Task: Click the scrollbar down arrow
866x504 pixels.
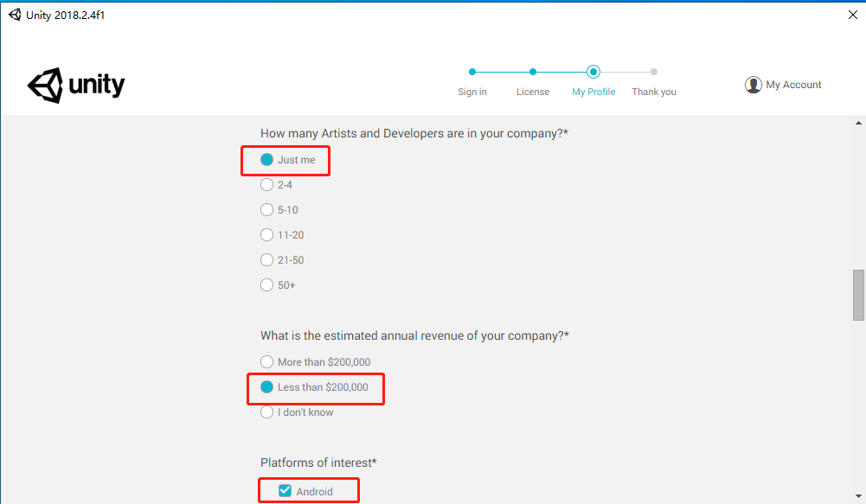Action: 858,497
